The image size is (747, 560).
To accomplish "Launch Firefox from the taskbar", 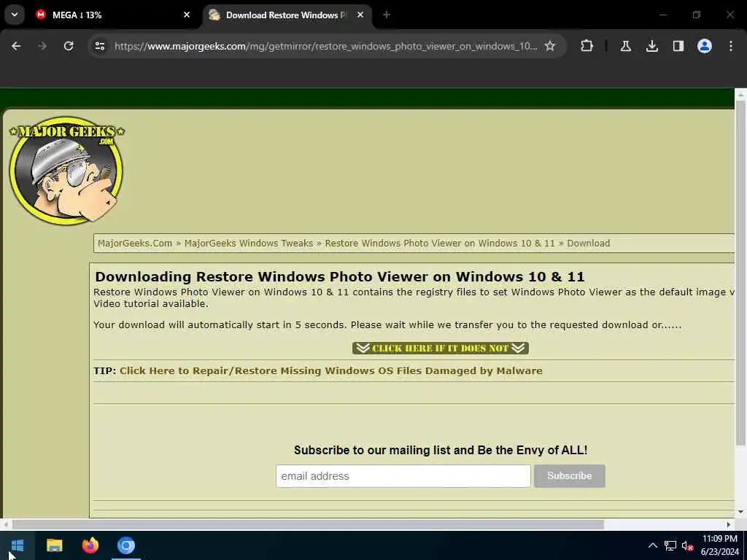I will point(90,545).
